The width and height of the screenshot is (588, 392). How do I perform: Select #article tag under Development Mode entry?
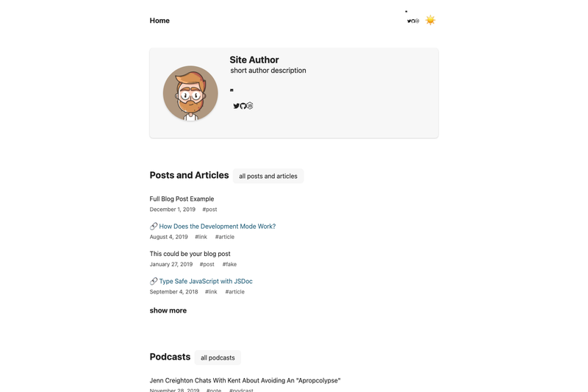(x=225, y=237)
